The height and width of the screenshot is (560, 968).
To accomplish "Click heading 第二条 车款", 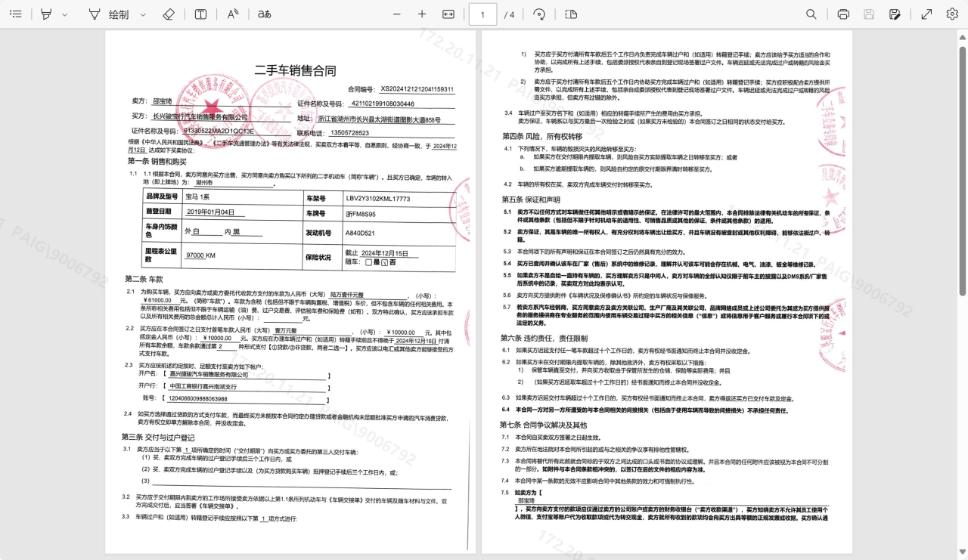I will pos(144,279).
